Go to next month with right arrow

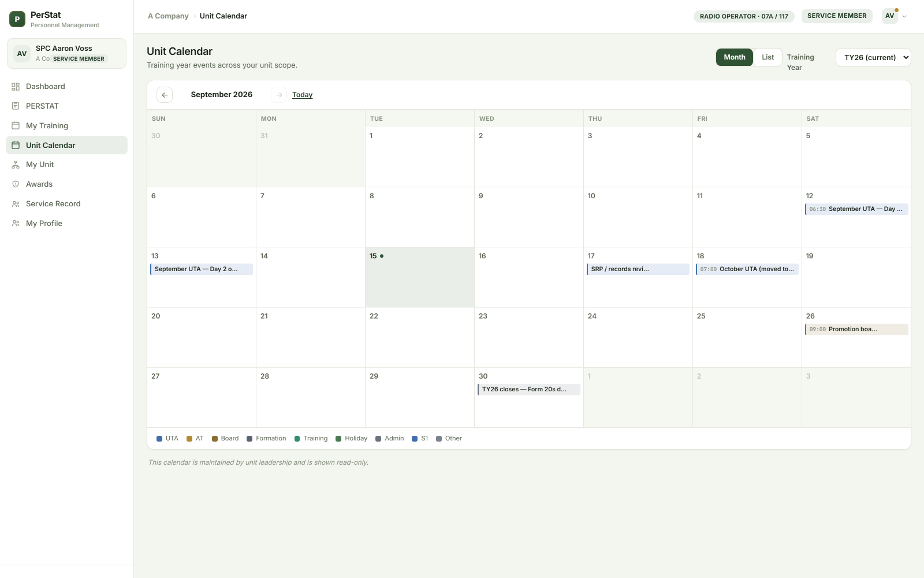(x=279, y=95)
